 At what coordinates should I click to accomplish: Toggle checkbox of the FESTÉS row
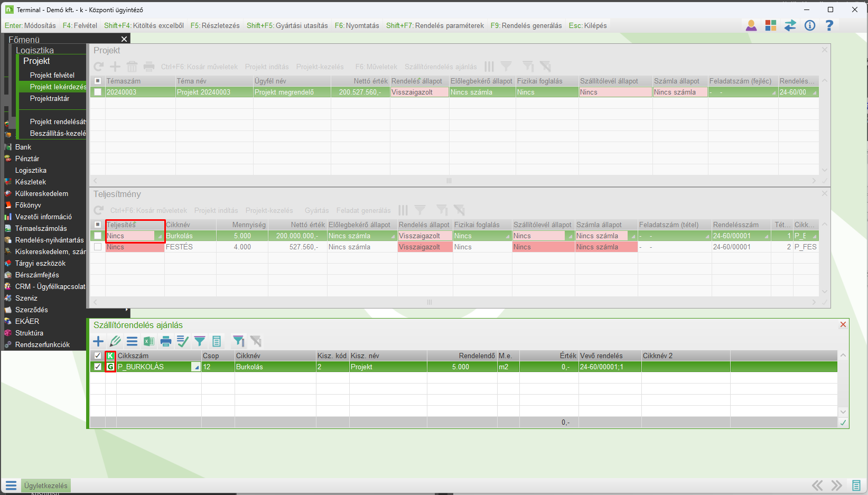pyautogui.click(x=98, y=247)
